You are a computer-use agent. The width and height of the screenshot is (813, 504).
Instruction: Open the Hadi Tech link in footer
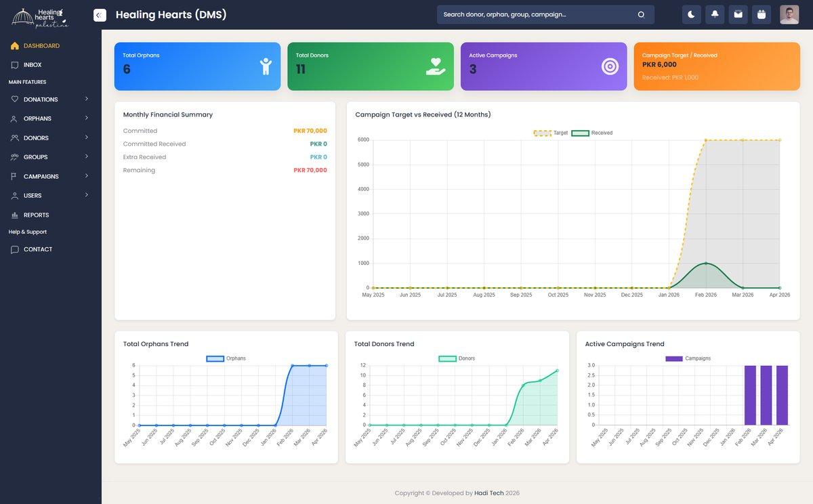pos(488,493)
